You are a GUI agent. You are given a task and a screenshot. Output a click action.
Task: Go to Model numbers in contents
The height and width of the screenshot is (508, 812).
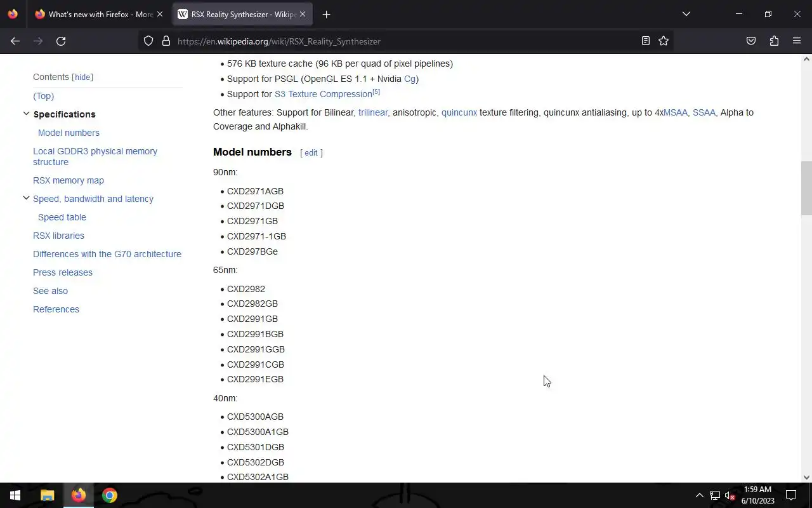69,133
